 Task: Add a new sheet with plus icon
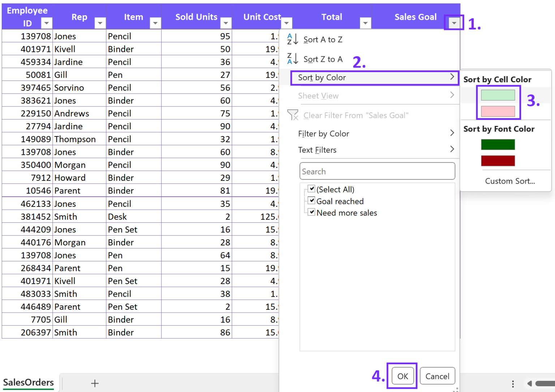(95, 383)
